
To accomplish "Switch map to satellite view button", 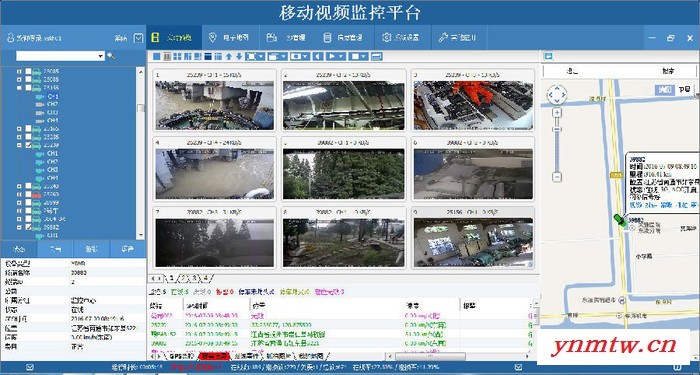I will click(x=685, y=90).
